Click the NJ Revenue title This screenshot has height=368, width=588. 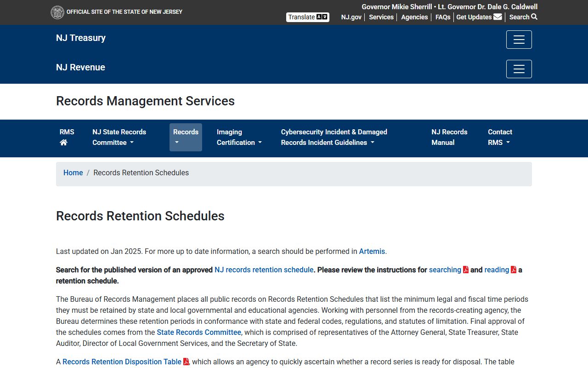pyautogui.click(x=80, y=67)
